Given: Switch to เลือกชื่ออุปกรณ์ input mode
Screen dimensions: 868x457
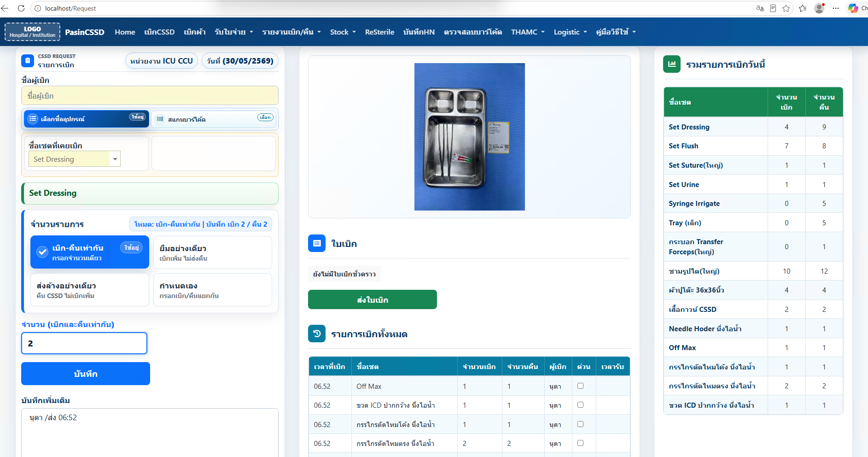Looking at the screenshot, I should coord(87,119).
